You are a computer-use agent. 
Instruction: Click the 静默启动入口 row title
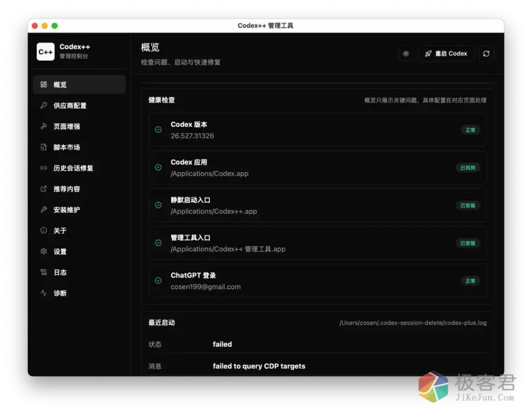(x=190, y=200)
